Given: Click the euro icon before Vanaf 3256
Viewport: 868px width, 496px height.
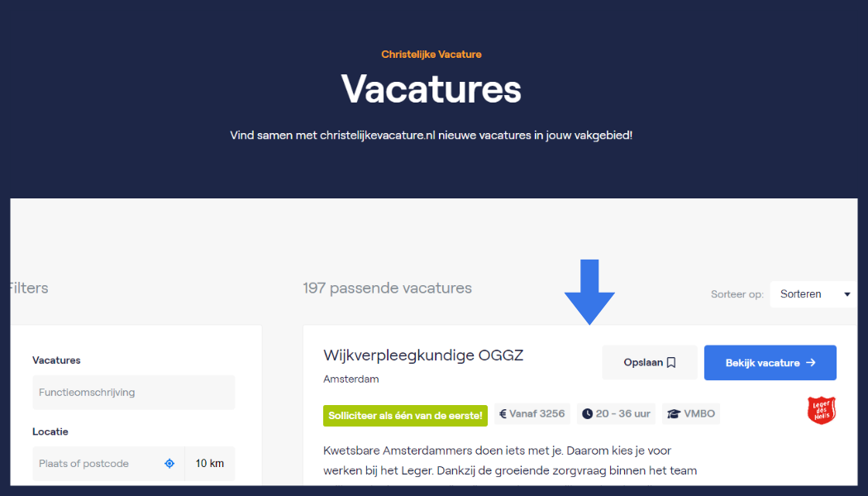Looking at the screenshot, I should tap(503, 413).
